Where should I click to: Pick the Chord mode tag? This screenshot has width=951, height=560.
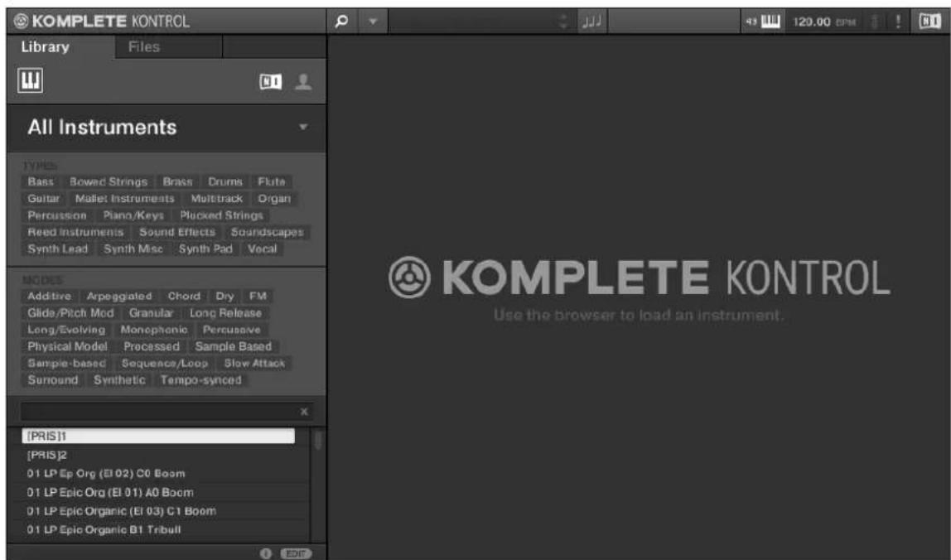coord(184,296)
